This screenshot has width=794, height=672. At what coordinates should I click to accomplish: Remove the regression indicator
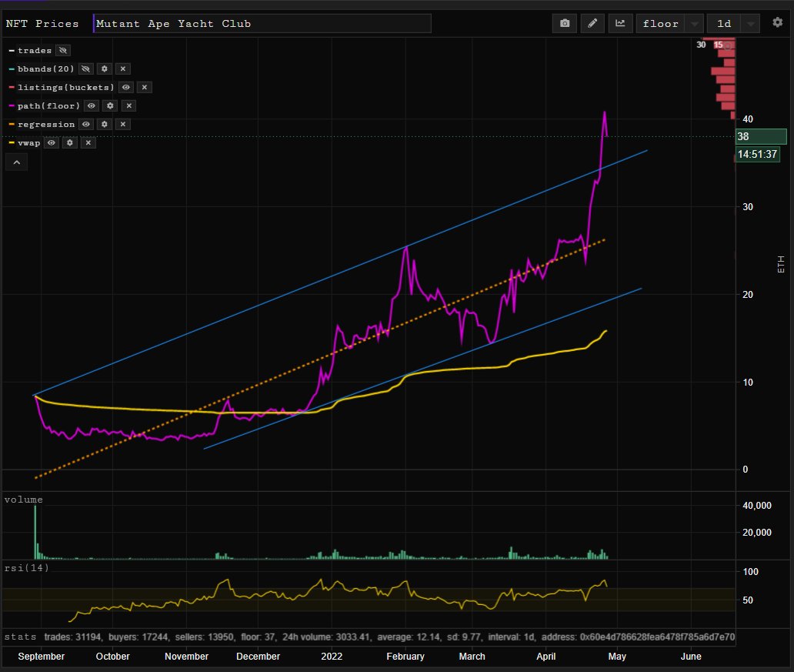[122, 124]
